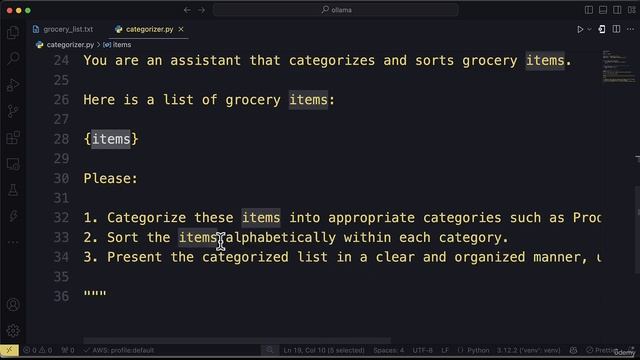Open the Extensions view
This screenshot has height=360, width=640.
pyautogui.click(x=13, y=138)
